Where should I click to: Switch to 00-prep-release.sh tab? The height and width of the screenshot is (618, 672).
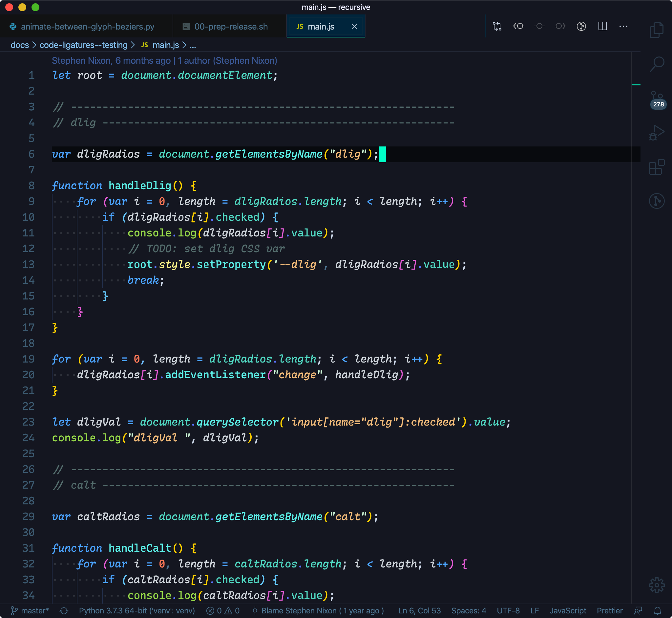231,26
